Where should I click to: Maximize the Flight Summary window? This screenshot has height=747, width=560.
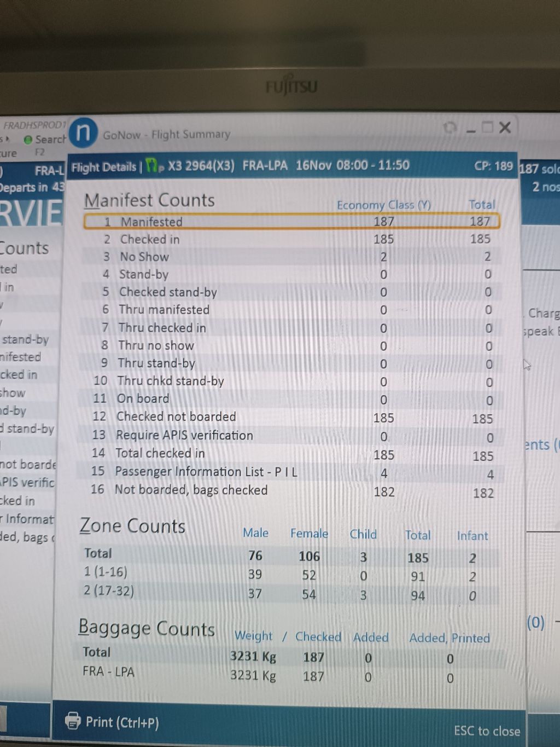coord(487,128)
